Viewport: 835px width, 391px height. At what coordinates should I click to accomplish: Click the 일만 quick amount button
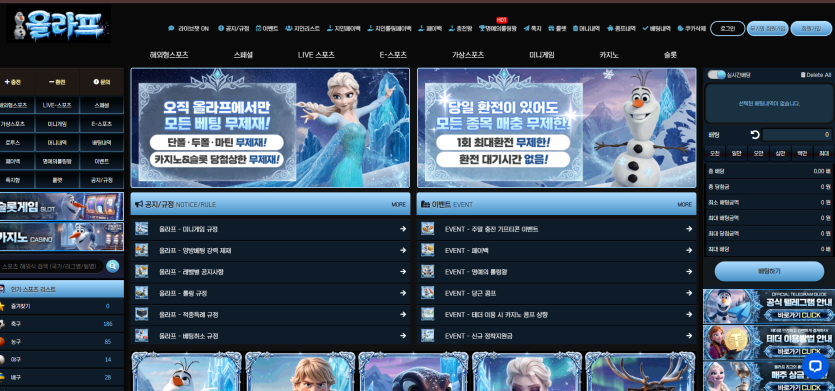(x=736, y=153)
